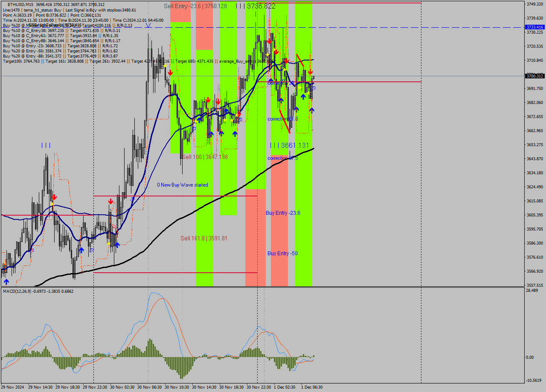The width and height of the screenshot is (546, 392).
Task: Click the 3653.275 price axis value
Action: point(535,144)
